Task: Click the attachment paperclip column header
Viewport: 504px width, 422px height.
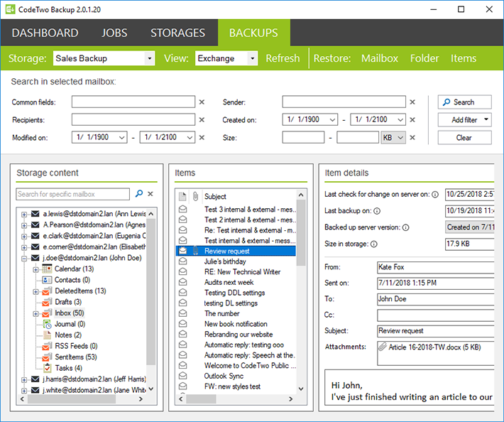Action: coord(195,196)
